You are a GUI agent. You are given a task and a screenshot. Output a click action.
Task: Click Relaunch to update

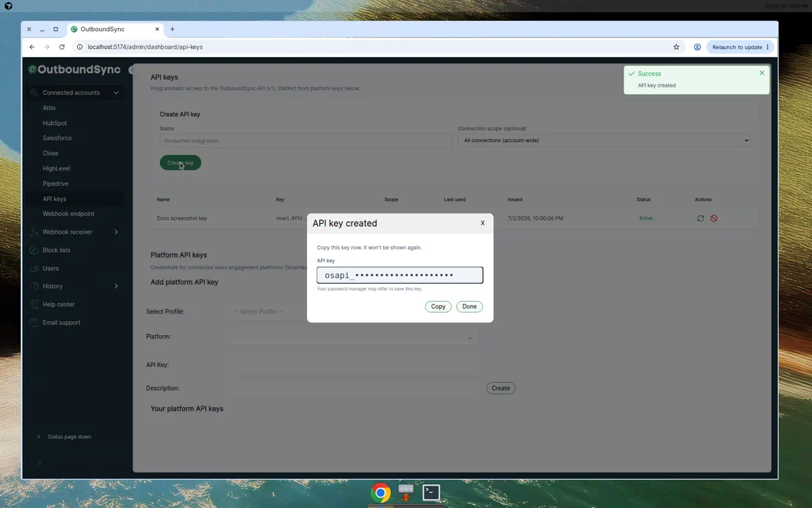click(x=740, y=47)
